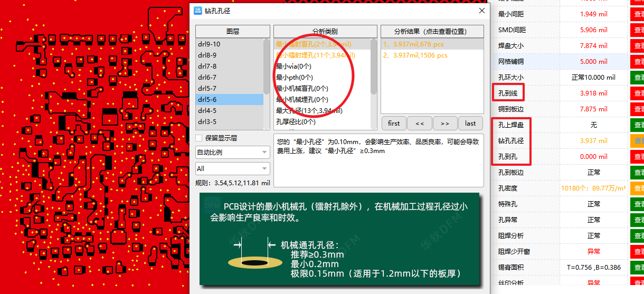The image size is (644, 294).
Task: Select the 铜到板边 row label
Action: (511, 109)
